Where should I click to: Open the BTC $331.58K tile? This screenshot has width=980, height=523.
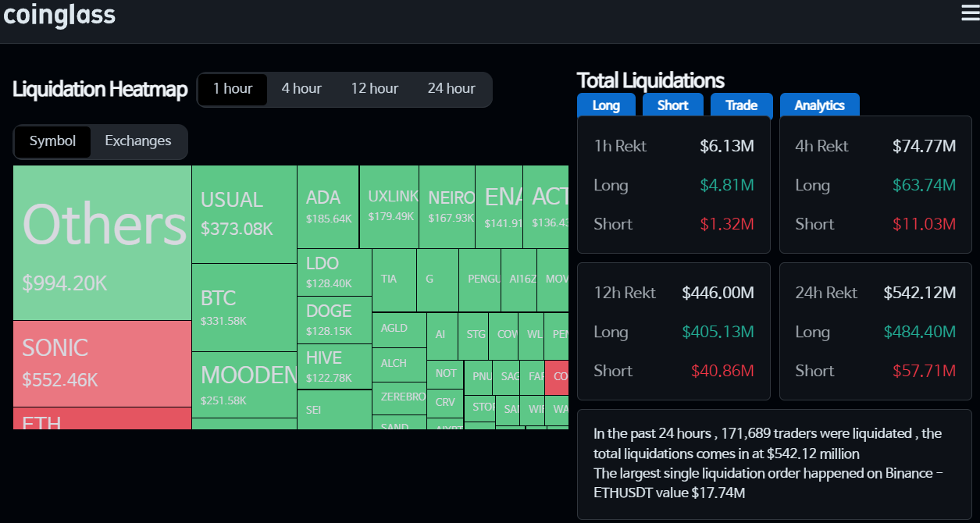[244, 308]
